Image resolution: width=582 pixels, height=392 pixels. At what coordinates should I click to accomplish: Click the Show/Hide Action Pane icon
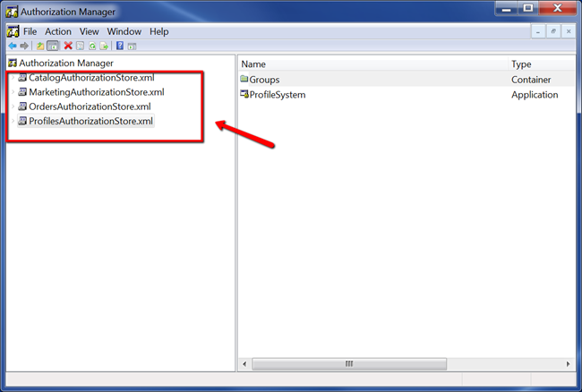132,47
